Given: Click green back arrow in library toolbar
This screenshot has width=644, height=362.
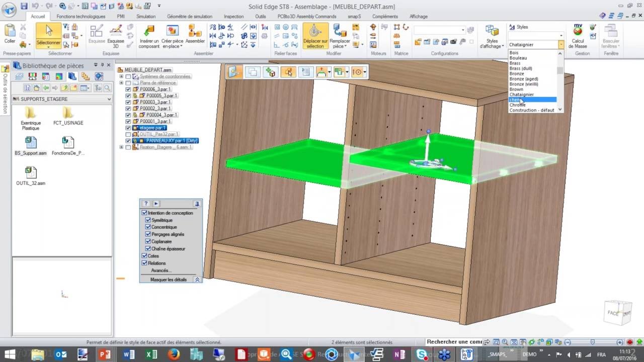Looking at the screenshot, I should pyautogui.click(x=46, y=88).
